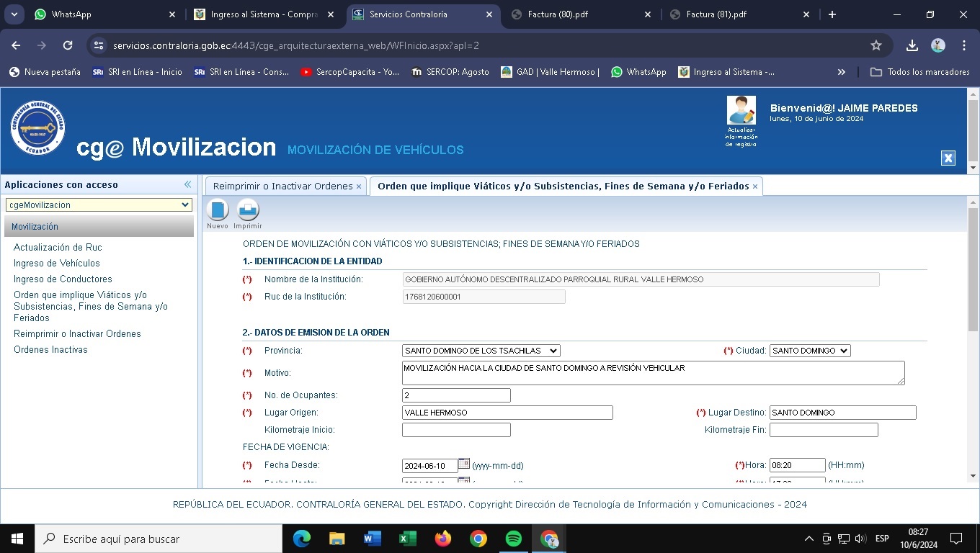Launch Excel from the taskbar
Viewport: 980px width, 553px height.
click(408, 539)
